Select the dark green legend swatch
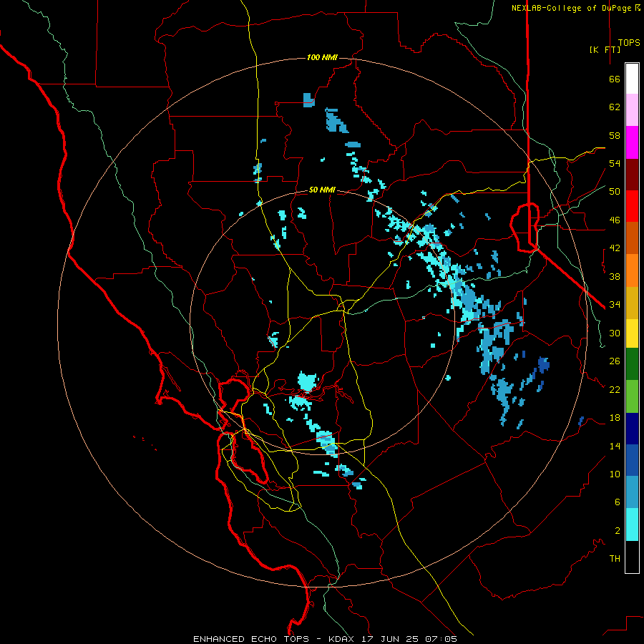 point(632,364)
